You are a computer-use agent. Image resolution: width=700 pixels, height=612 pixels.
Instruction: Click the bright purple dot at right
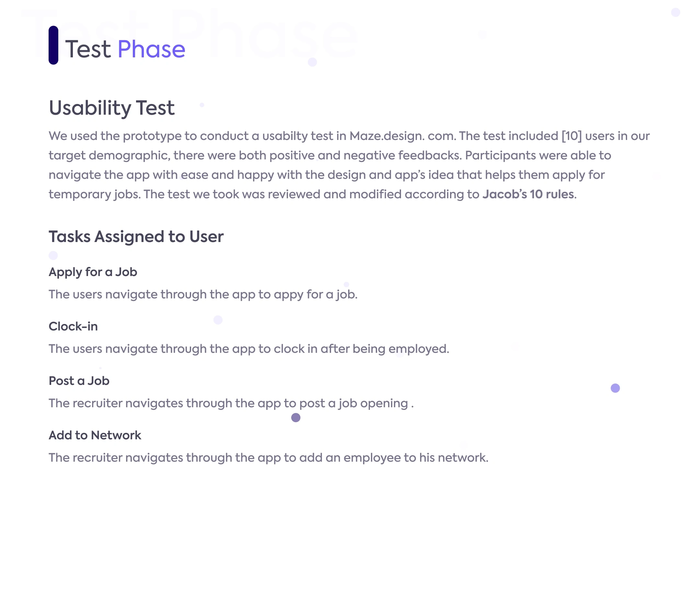point(615,388)
